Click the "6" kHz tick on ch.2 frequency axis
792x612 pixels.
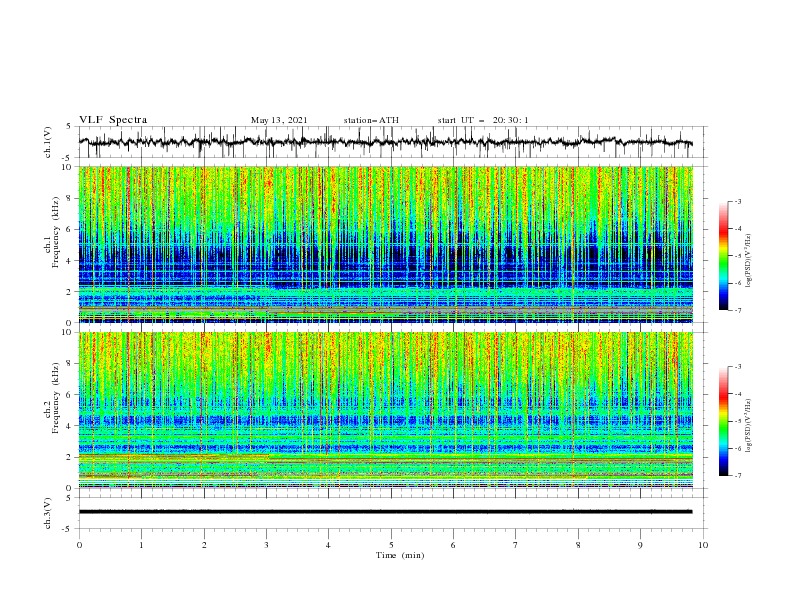point(70,394)
